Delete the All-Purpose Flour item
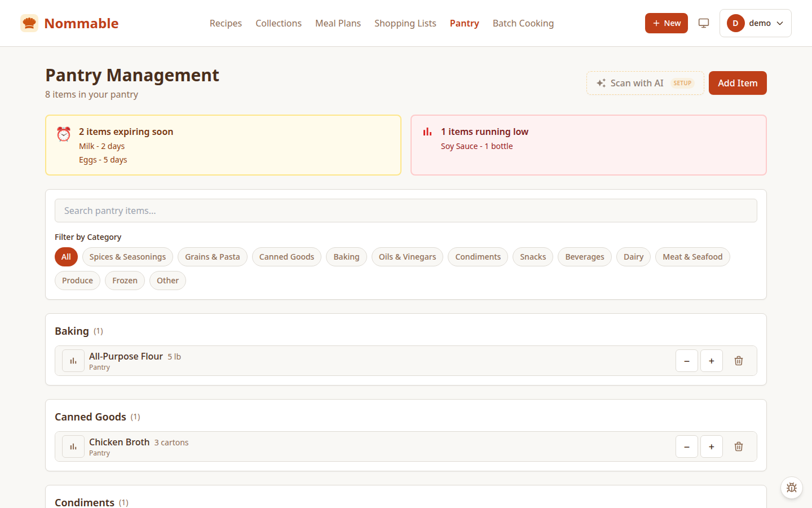 tap(739, 361)
